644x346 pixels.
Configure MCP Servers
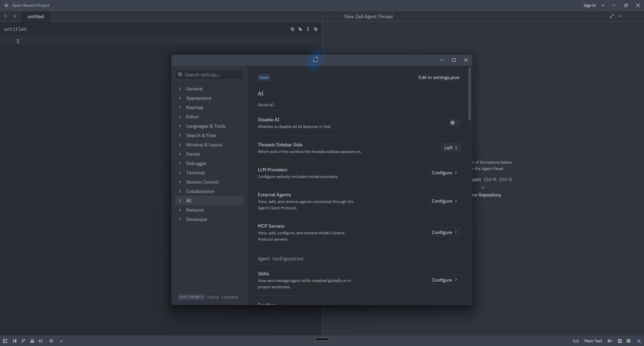pyautogui.click(x=445, y=233)
